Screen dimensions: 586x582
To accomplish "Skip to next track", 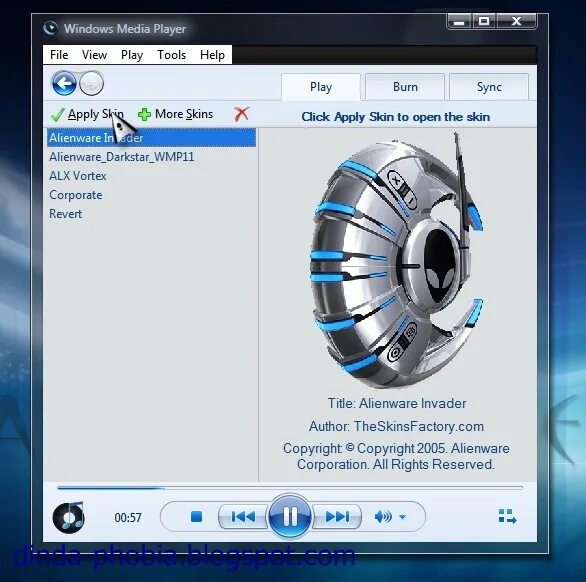I will pos(337,517).
